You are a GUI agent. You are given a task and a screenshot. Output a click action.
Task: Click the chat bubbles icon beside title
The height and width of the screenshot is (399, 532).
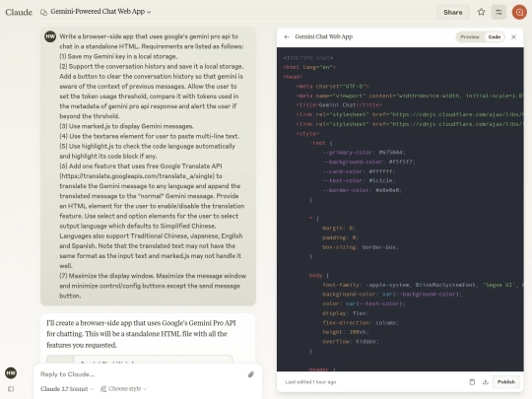tap(43, 12)
